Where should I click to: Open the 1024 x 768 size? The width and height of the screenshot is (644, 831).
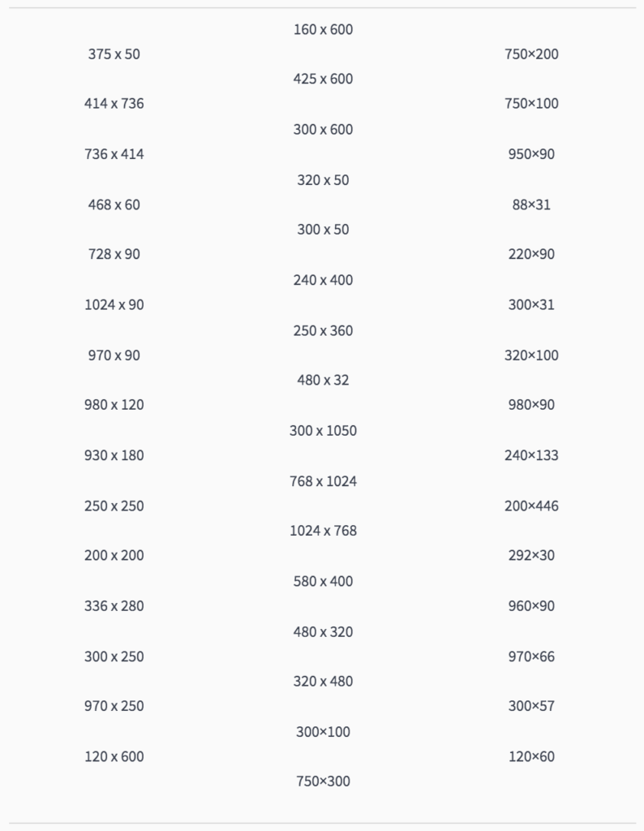(x=323, y=531)
